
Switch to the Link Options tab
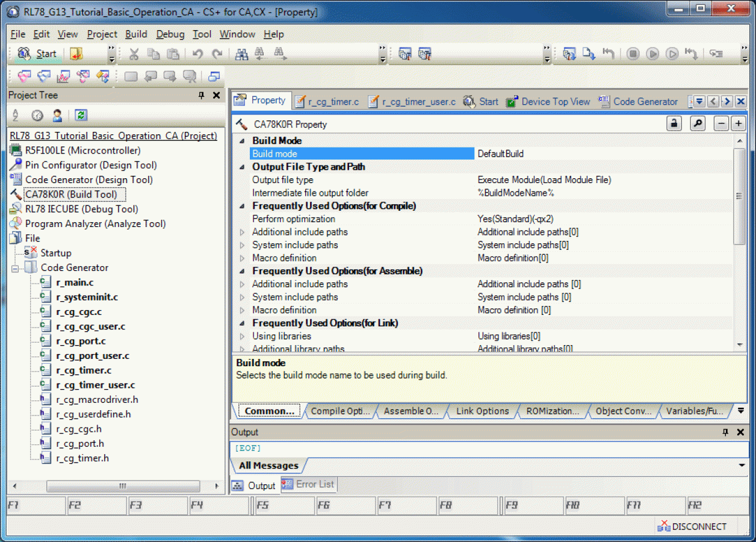point(482,411)
